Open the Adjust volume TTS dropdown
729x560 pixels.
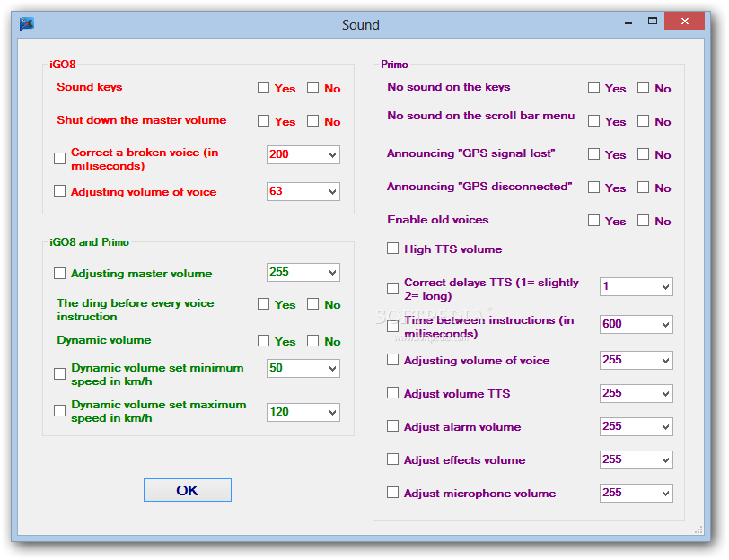point(636,394)
